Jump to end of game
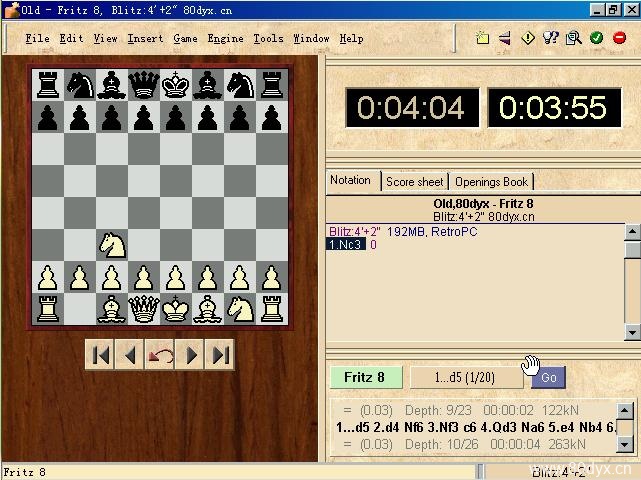 point(221,354)
